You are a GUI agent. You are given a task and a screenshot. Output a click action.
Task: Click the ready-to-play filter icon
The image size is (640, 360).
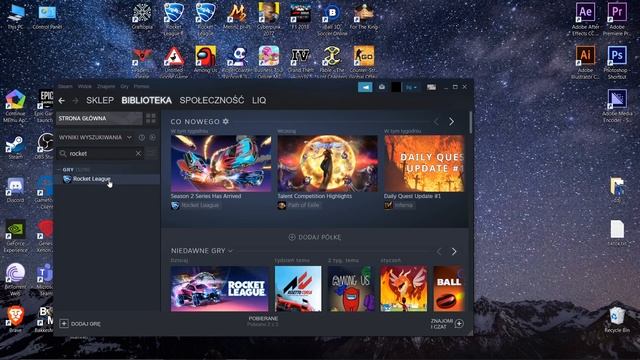click(152, 138)
